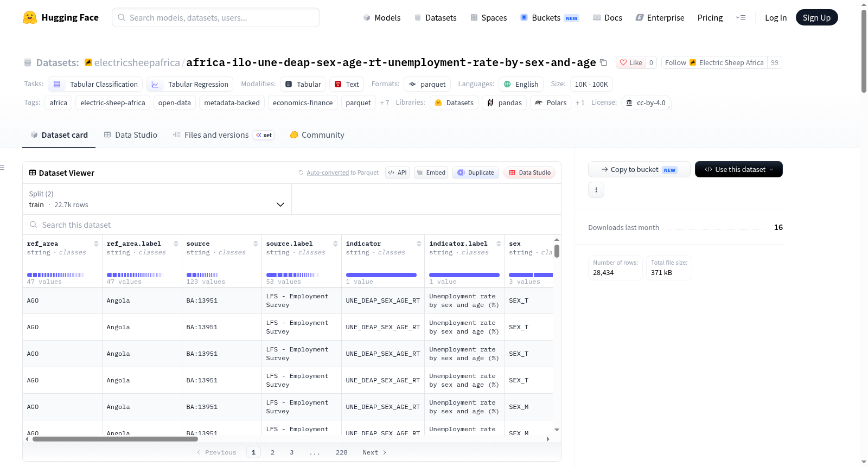Viewport: 868px width, 467px height.
Task: Click the electricsheepafrica avatar icon
Action: click(88, 62)
